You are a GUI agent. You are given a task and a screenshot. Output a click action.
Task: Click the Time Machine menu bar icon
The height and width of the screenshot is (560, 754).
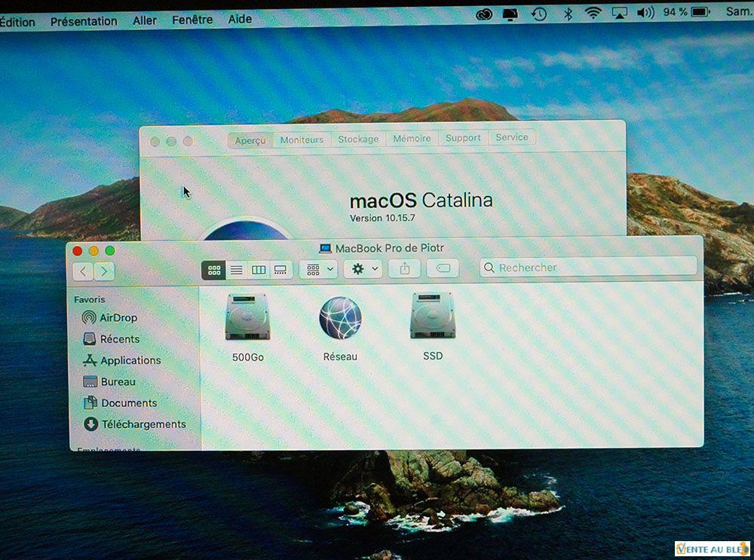[x=539, y=14]
